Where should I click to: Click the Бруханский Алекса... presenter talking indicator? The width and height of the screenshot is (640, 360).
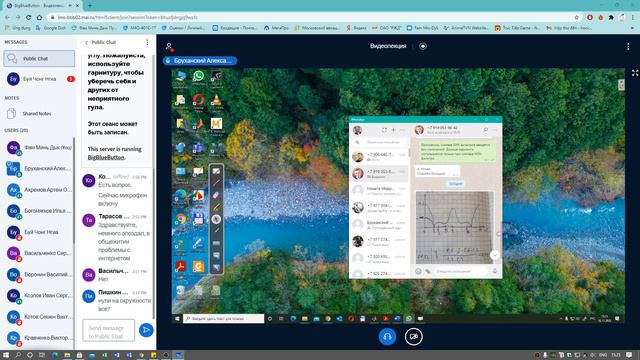point(200,60)
